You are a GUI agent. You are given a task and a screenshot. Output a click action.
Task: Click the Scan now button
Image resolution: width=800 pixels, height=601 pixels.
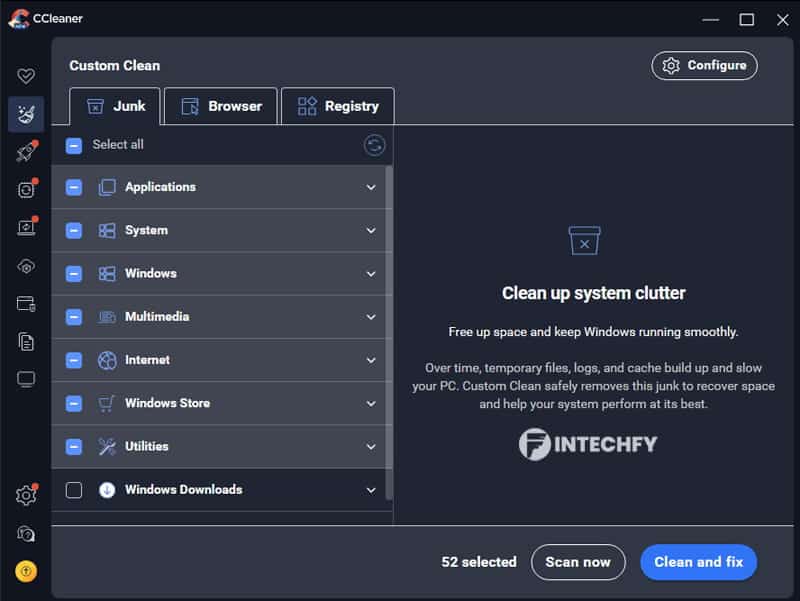coord(578,562)
